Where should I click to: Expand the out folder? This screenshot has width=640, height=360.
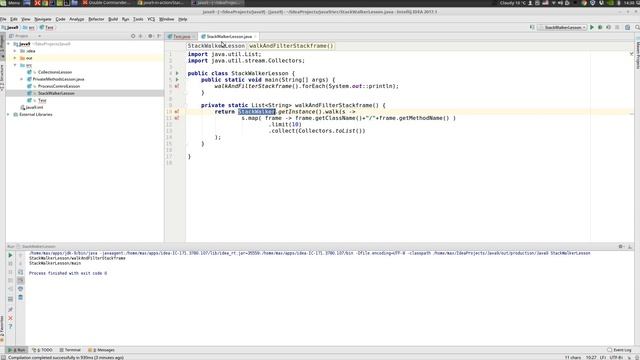point(15,58)
